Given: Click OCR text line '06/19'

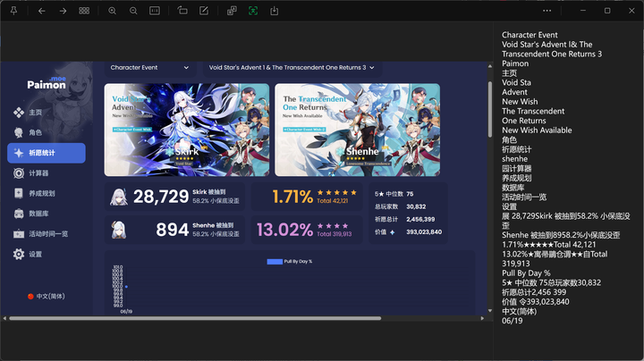Looking at the screenshot, I should tap(513, 321).
